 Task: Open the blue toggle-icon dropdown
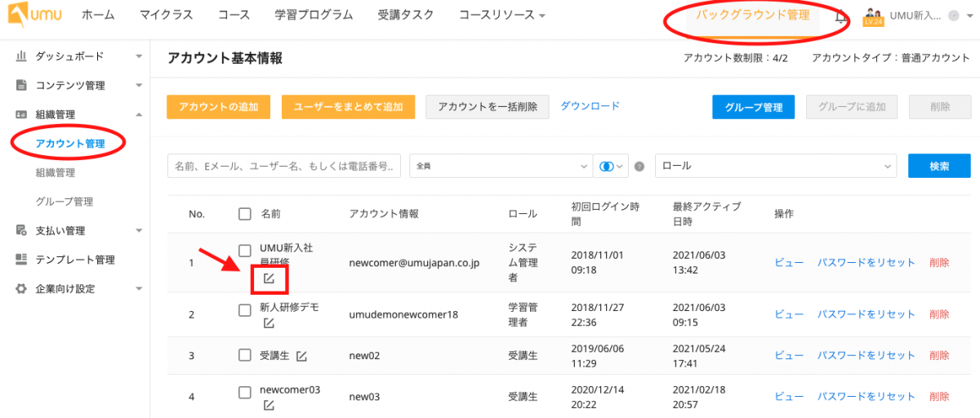click(612, 166)
